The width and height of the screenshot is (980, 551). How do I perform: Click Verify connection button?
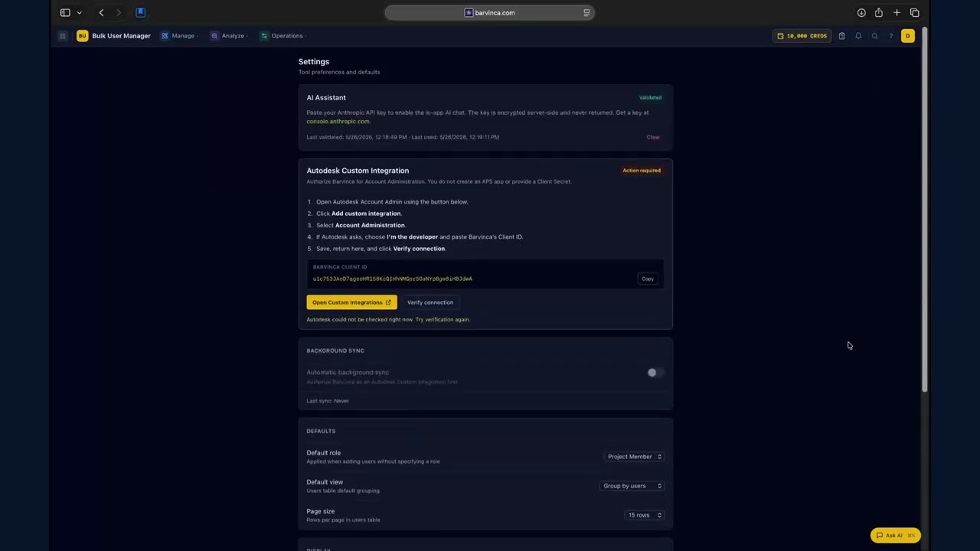click(430, 302)
